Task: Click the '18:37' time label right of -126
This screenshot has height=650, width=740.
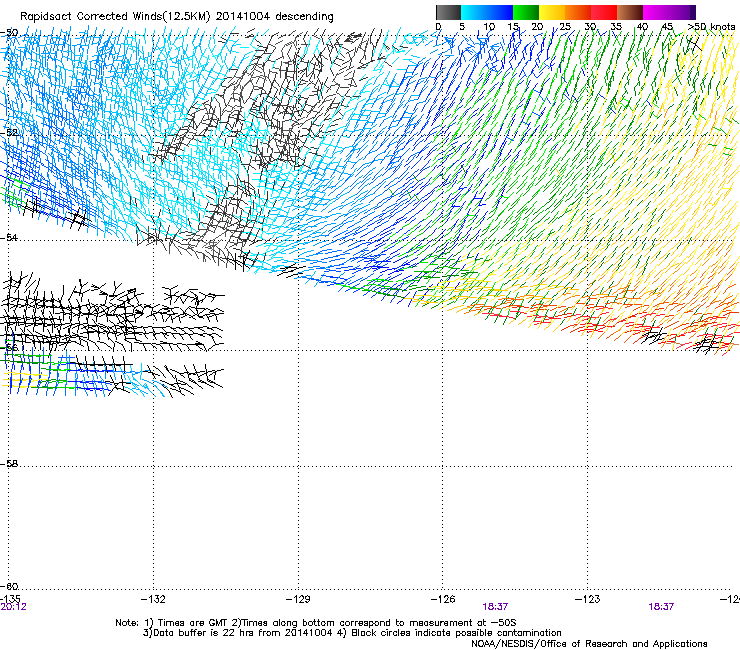Action: [495, 607]
